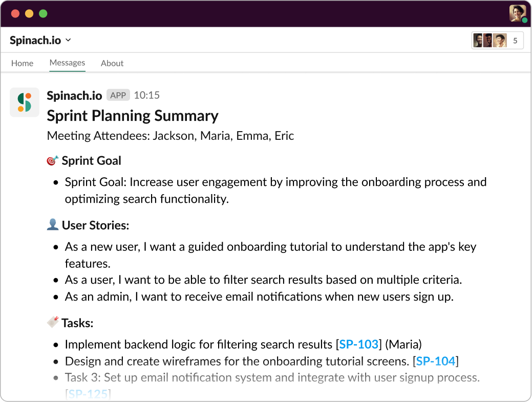
Task: Click the target emoji beside Sprint Goal
Action: point(52,160)
